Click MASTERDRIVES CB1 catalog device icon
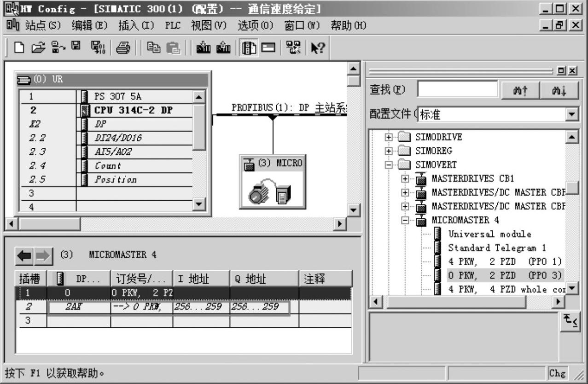 [421, 179]
